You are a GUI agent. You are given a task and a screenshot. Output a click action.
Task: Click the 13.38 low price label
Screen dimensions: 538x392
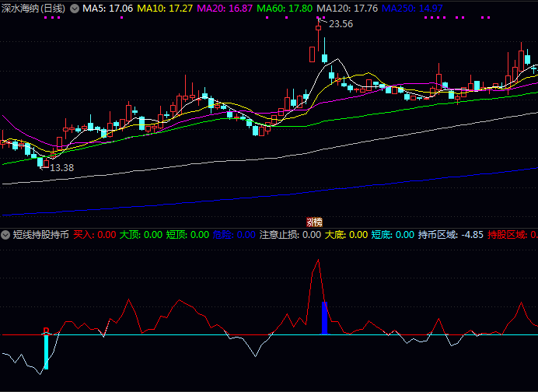62,167
